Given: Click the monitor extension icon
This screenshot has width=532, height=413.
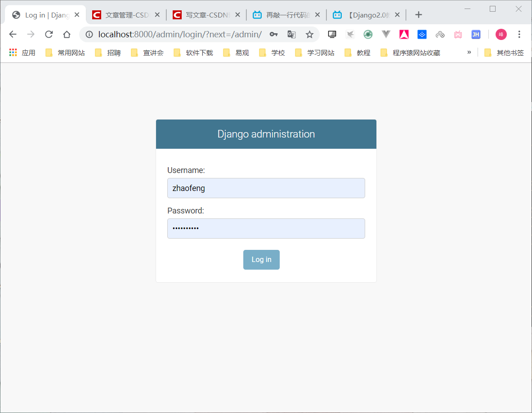Looking at the screenshot, I should pyautogui.click(x=332, y=34).
